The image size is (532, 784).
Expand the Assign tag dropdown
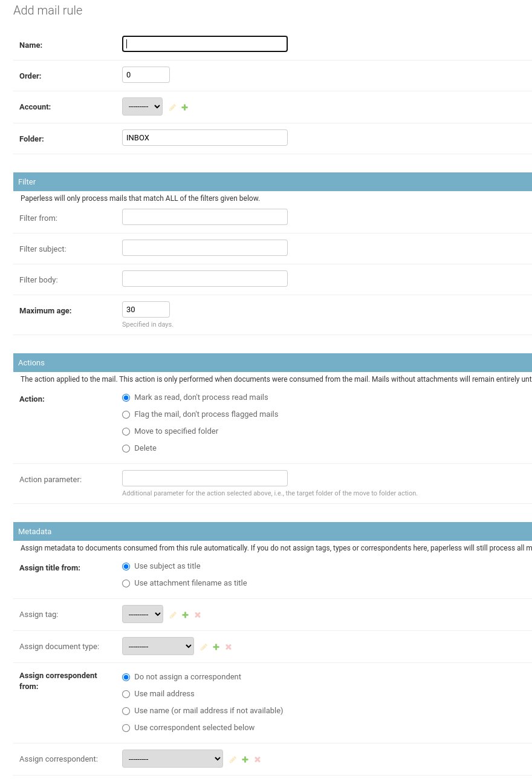point(143,614)
